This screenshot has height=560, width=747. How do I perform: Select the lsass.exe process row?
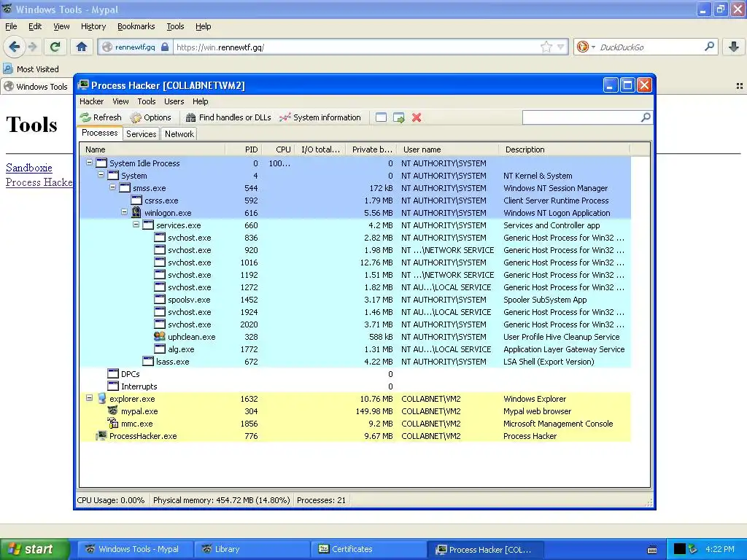point(355,362)
